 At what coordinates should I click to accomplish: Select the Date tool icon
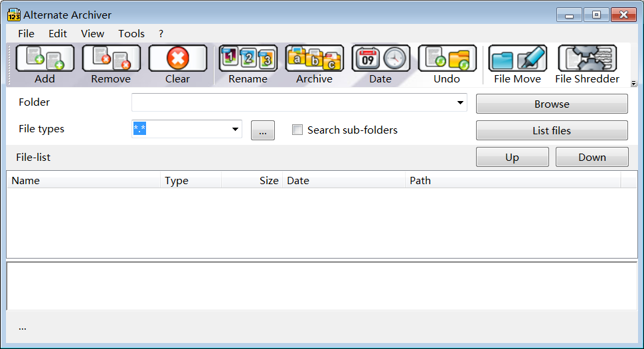pyautogui.click(x=380, y=59)
